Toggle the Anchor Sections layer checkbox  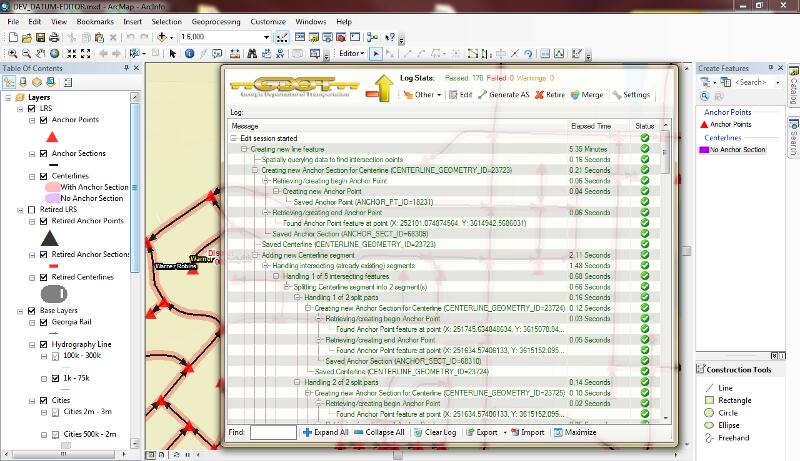43,153
